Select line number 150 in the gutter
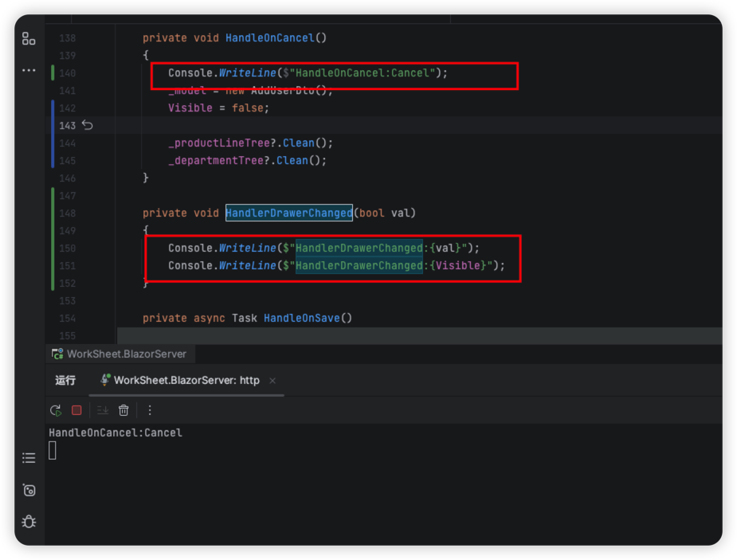Viewport: 737px width, 560px height. click(67, 248)
